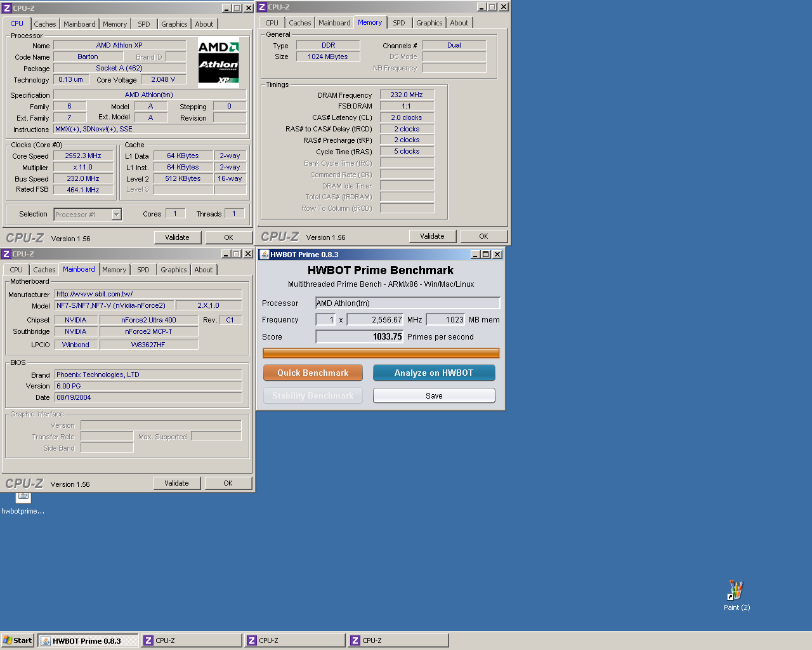Click Analyze on HWBOT
Screen dimensions: 812x650
click(434, 373)
